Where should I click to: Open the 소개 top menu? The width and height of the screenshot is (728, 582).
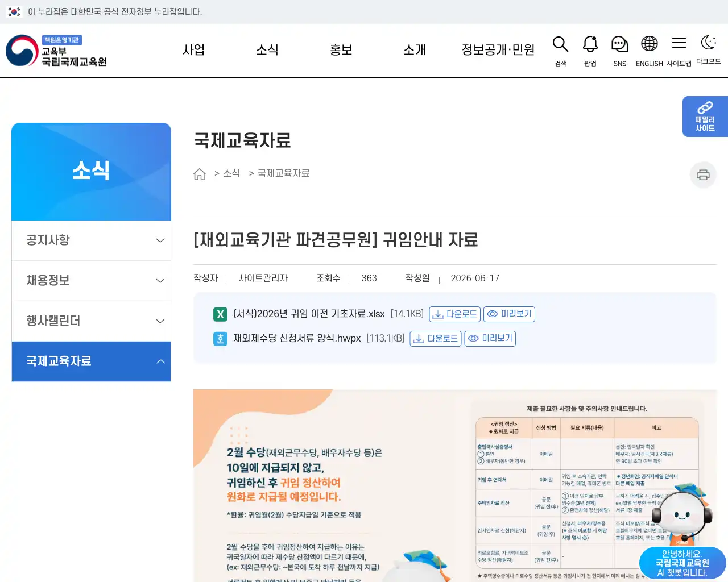[415, 50]
